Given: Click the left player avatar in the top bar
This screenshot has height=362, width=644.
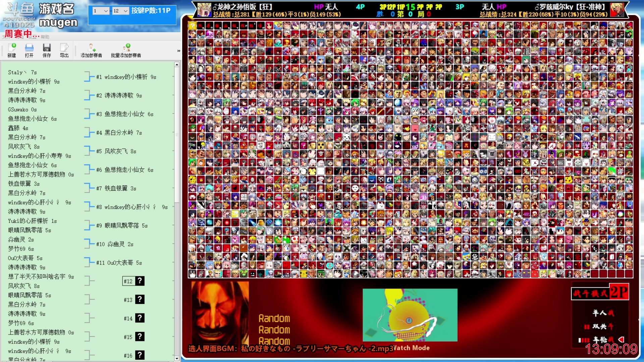Looking at the screenshot, I should tap(204, 10).
